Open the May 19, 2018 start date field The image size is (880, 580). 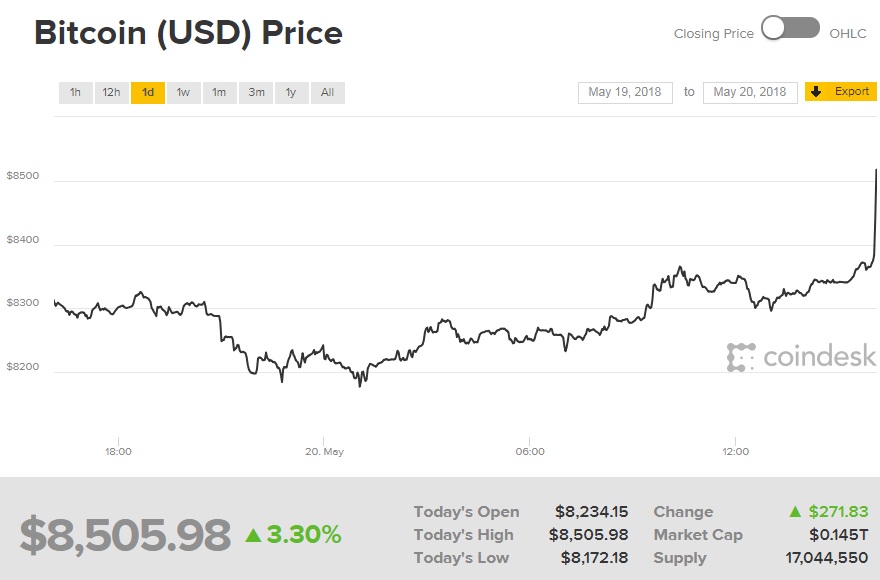[624, 91]
